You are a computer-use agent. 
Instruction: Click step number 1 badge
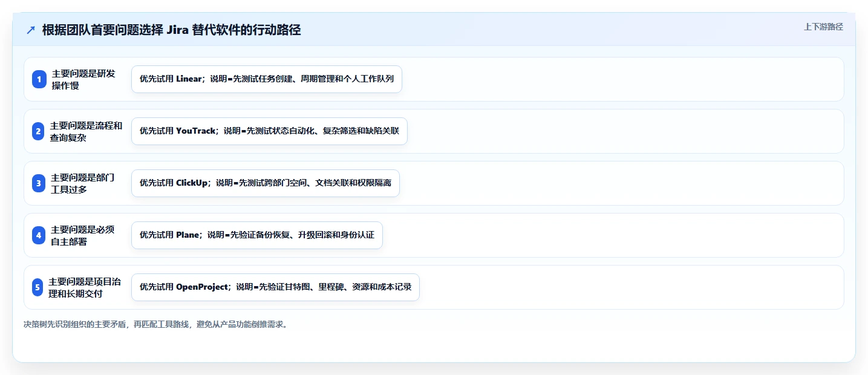[39, 79]
